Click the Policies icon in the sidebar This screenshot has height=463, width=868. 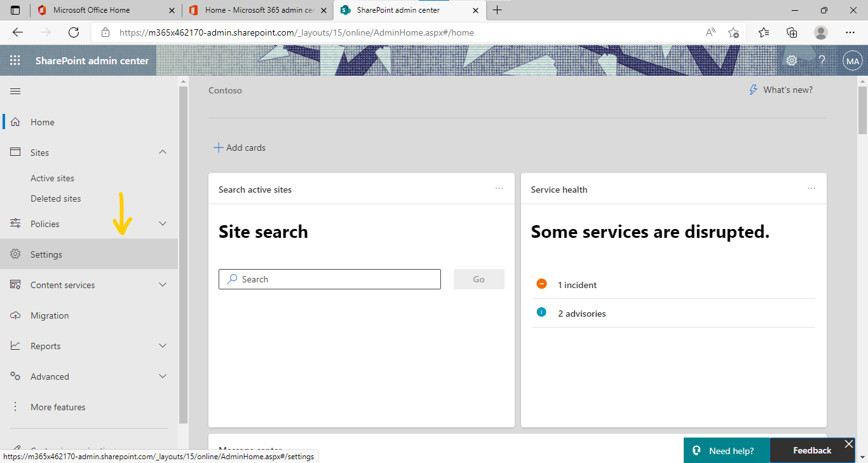(15, 223)
